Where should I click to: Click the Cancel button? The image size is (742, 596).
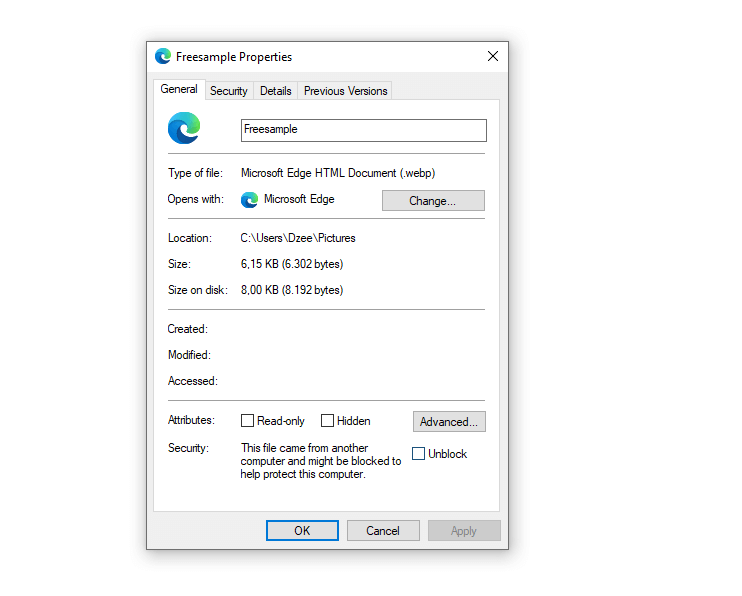click(x=383, y=531)
